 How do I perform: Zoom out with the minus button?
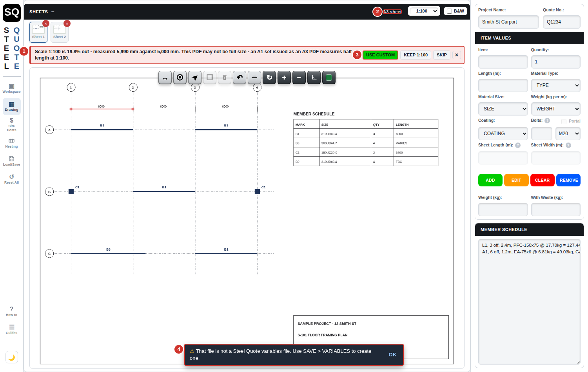coord(299,78)
